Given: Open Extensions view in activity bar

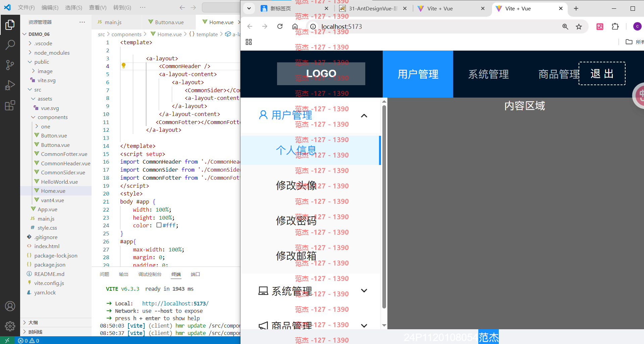Looking at the screenshot, I should click(x=10, y=105).
